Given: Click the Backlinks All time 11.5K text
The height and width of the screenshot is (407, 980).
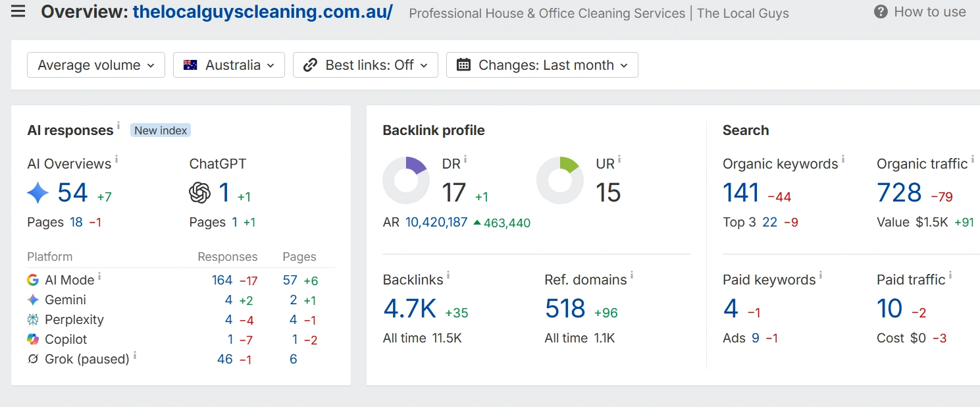Looking at the screenshot, I should point(423,338).
